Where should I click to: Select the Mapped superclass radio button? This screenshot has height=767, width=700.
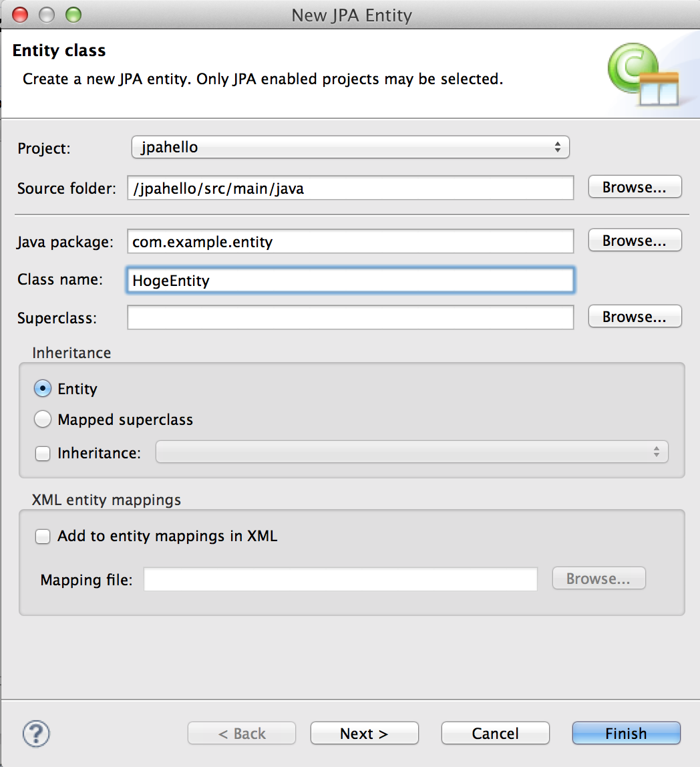pos(43,419)
